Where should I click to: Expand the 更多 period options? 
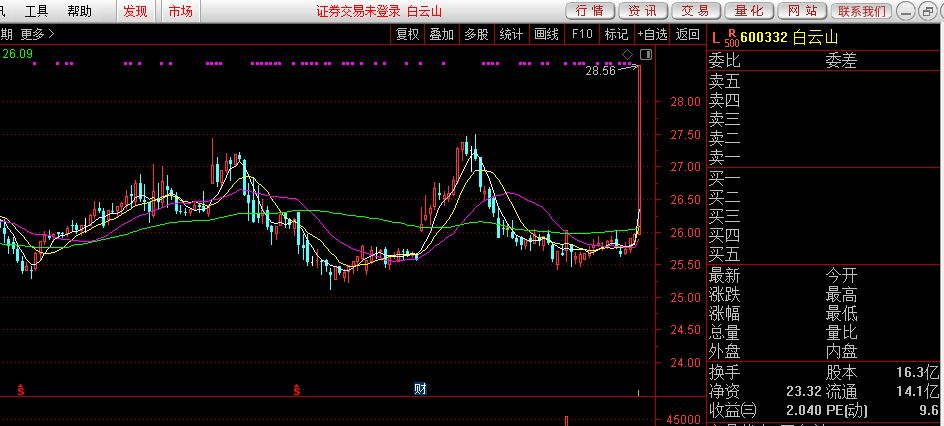coord(37,34)
